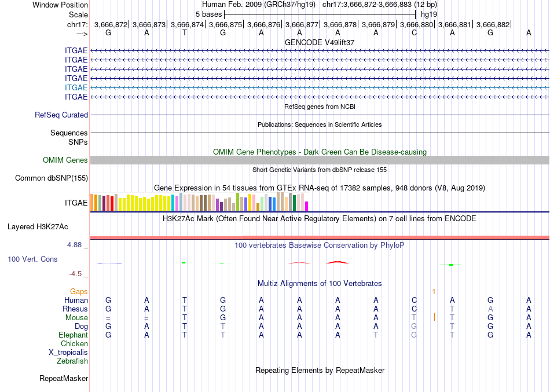Image resolution: width=550 pixels, height=392 pixels.
Task: Click the 3,666,872 coordinate on the ruler
Action: [x=111, y=24]
